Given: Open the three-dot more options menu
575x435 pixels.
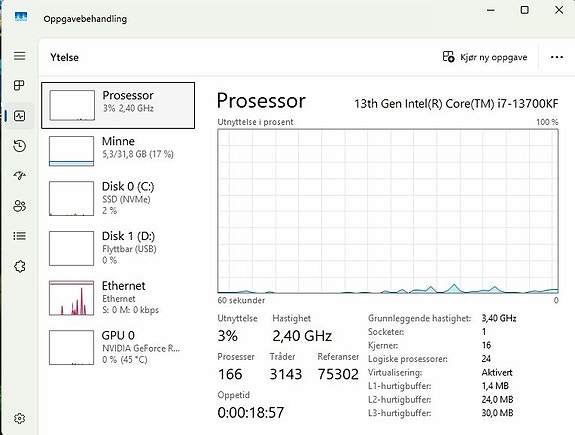Looking at the screenshot, I should [557, 57].
